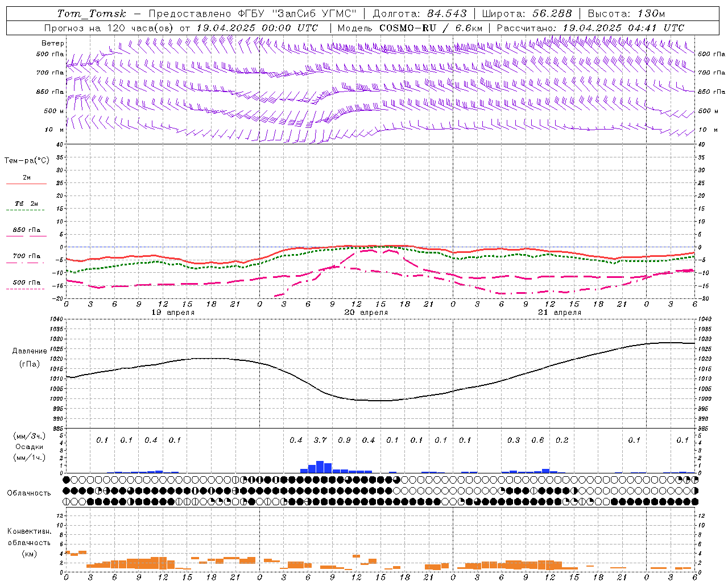This screenshot has width=728, height=582.
Task: Click the "Высота: 130м" elevation value
Action: [626, 14]
